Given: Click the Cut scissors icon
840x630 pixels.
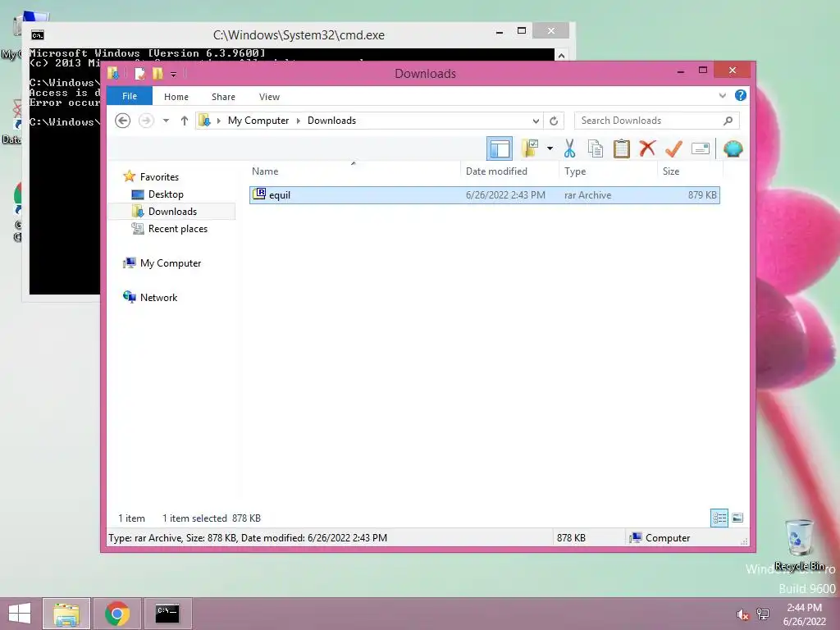Looking at the screenshot, I should [569, 148].
